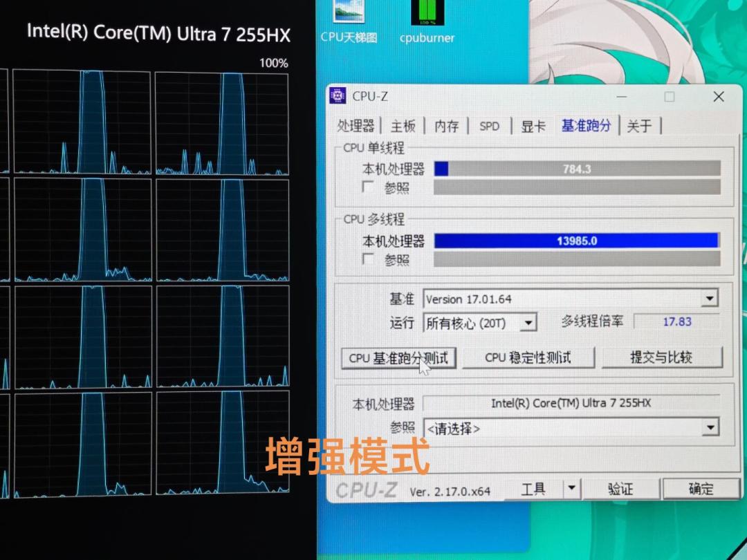Expand the 参照 <请选择> dropdown
The image size is (747, 560).
(x=710, y=427)
